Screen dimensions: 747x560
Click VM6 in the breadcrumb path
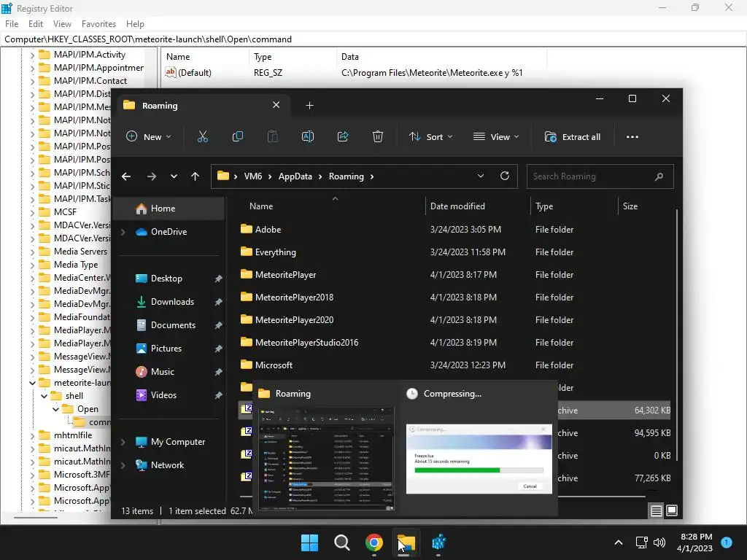click(253, 176)
